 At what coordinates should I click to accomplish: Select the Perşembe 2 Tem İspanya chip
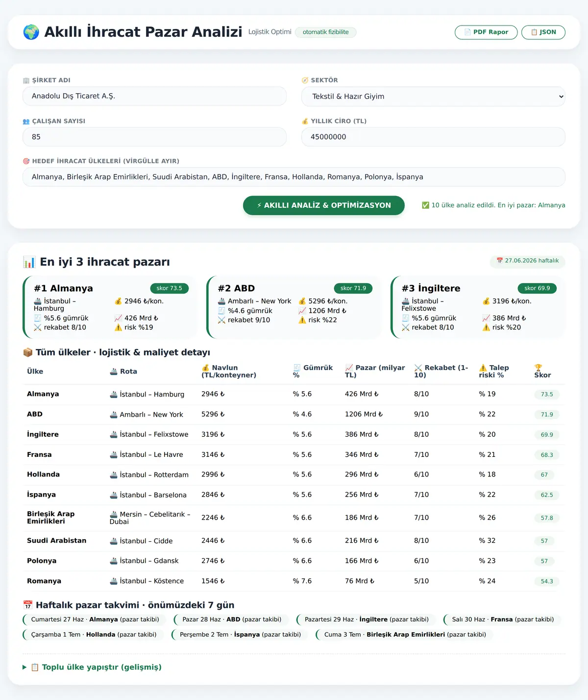240,635
